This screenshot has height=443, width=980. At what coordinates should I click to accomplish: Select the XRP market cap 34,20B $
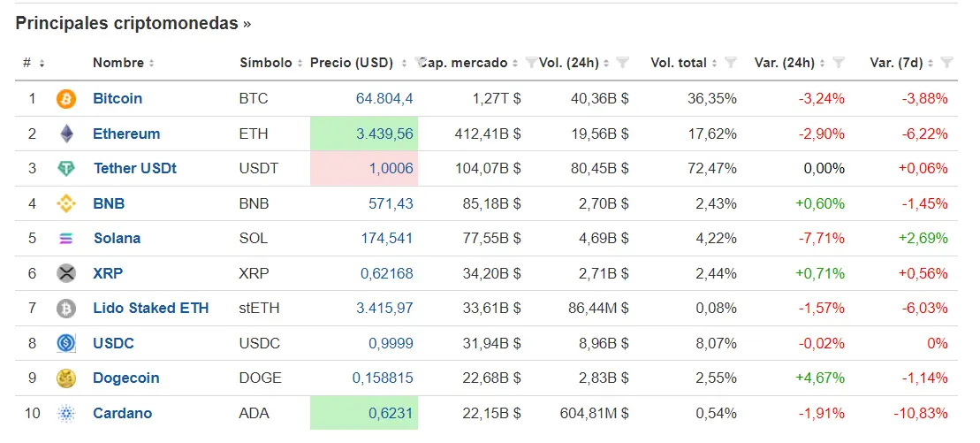click(x=491, y=273)
